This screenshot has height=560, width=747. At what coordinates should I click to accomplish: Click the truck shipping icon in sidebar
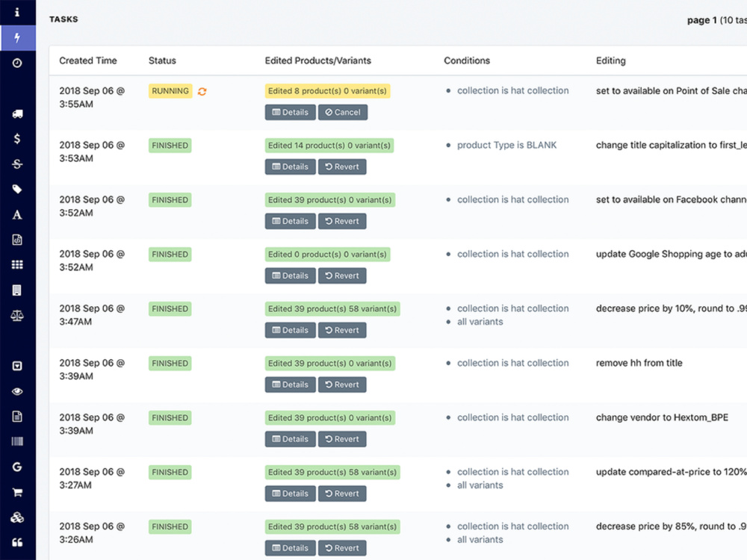coord(17,113)
